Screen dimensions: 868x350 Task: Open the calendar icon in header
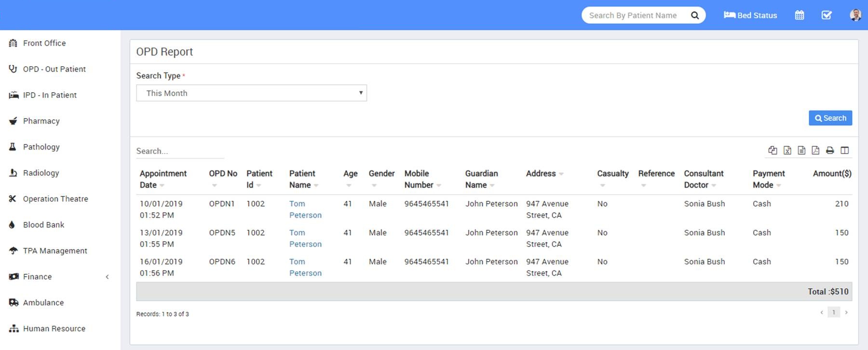[799, 15]
